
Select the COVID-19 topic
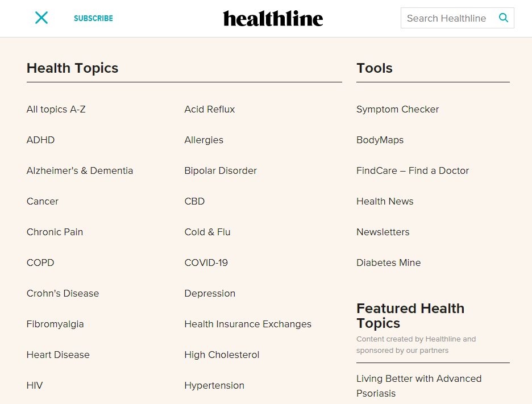pyautogui.click(x=206, y=263)
